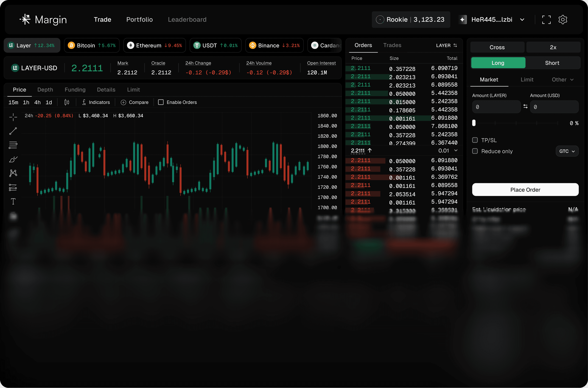
Task: Click the Place Order button
Action: coord(525,190)
